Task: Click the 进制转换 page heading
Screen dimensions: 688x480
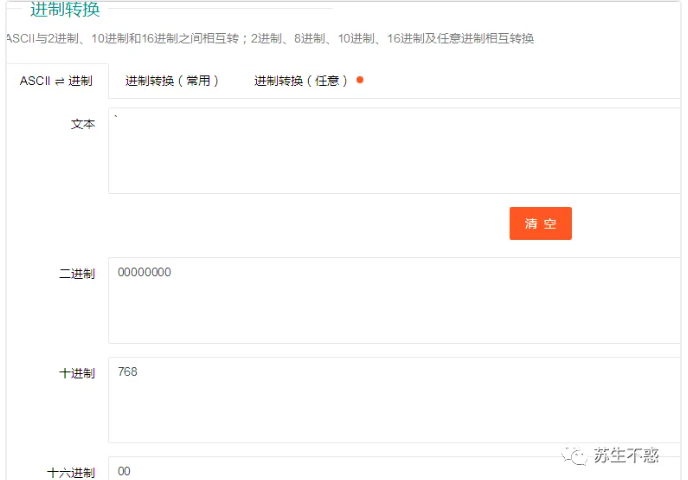Action: [x=65, y=9]
